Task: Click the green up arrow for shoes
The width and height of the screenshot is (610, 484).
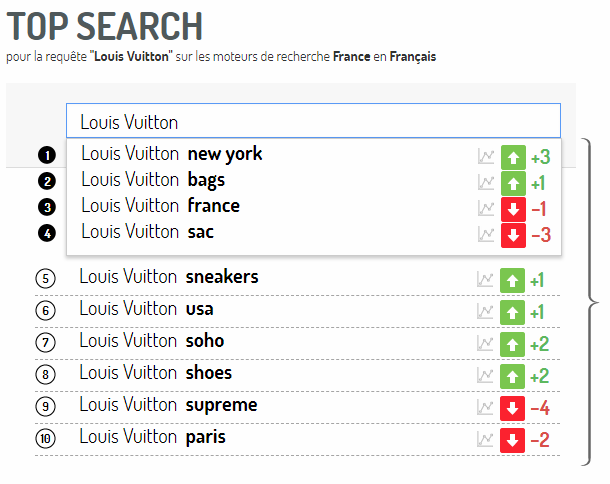Action: [x=512, y=376]
